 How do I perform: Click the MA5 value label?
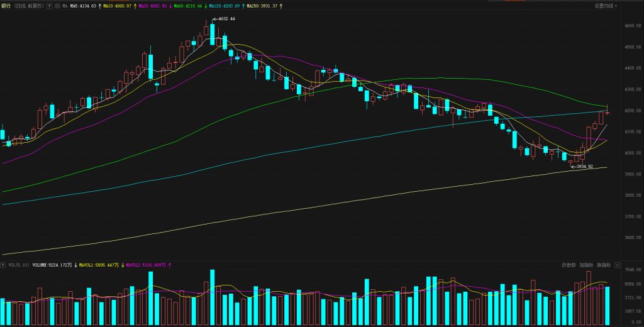pos(84,6)
